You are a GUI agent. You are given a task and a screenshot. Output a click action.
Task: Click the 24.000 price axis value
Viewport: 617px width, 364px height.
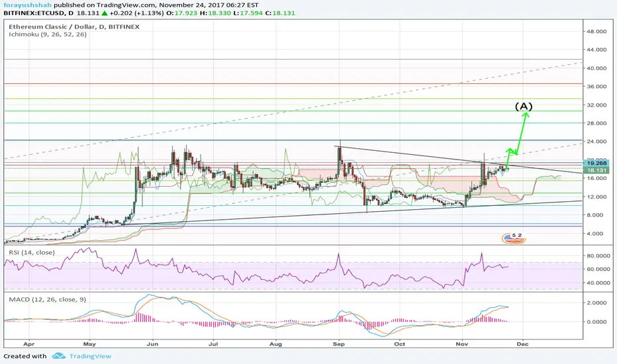(596, 141)
